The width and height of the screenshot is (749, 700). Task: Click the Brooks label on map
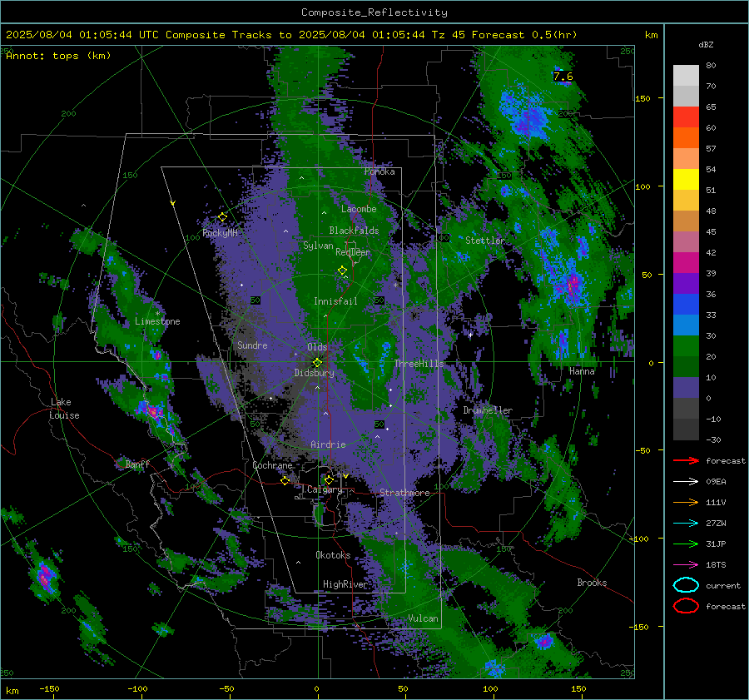coord(592,583)
